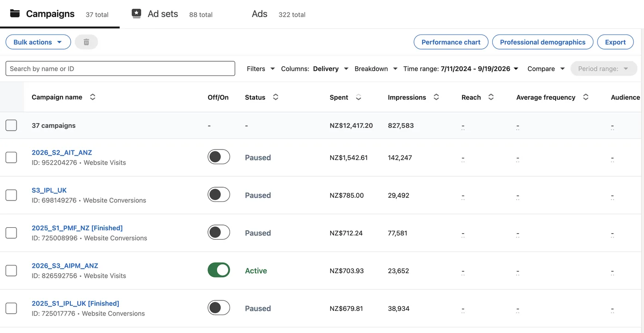Viewport: 644px width, 333px height.
Task: Click the trash delete icon button
Action: click(x=86, y=42)
